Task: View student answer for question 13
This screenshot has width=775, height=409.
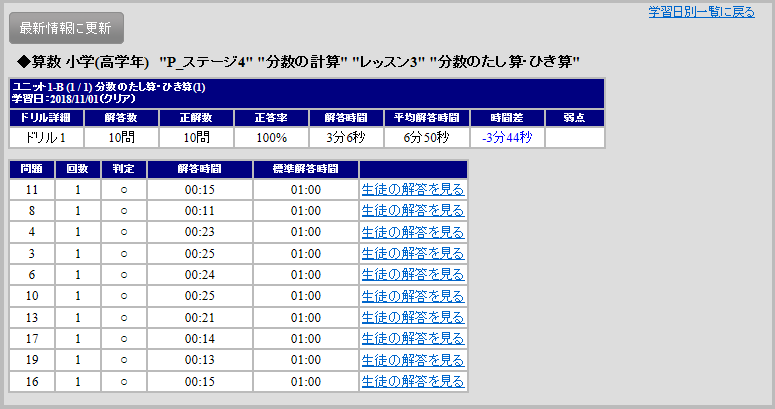Action: (413, 317)
